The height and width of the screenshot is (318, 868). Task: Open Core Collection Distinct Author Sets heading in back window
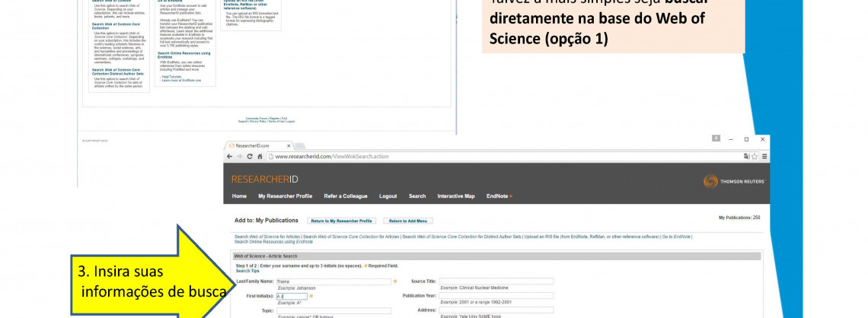click(118, 72)
